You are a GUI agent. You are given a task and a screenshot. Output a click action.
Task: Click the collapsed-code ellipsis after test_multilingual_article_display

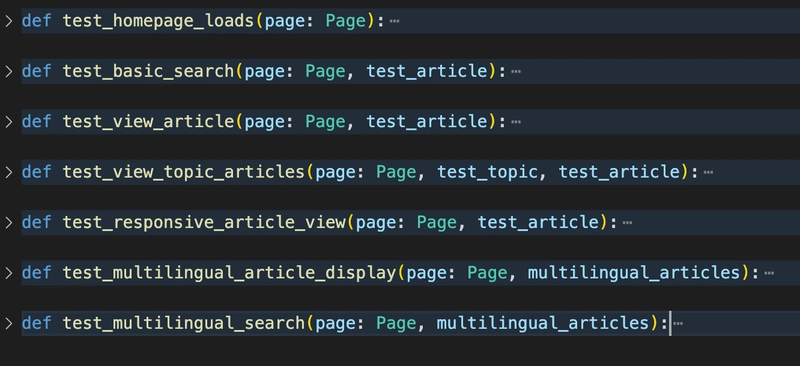(769, 274)
